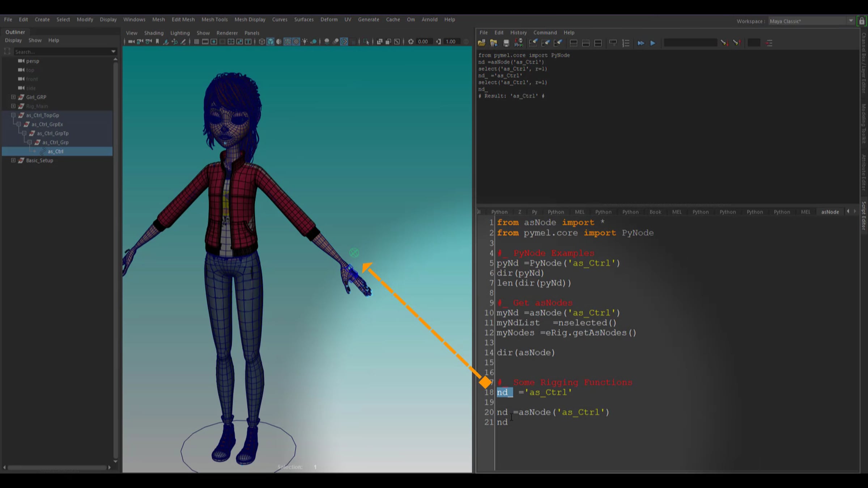Click the camera bookmarks icon

click(x=157, y=42)
